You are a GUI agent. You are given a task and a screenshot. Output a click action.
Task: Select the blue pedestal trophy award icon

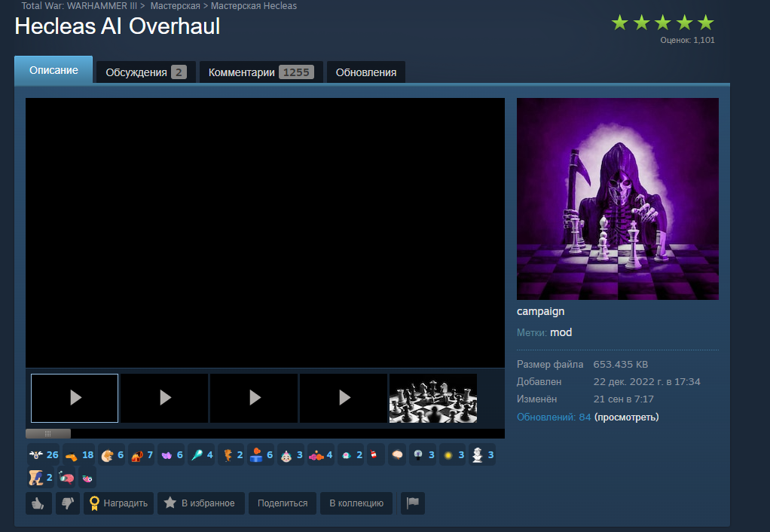pos(261,455)
